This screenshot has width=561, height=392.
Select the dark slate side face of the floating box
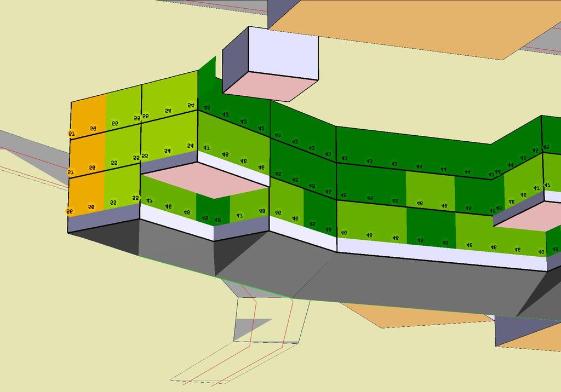tap(235, 60)
